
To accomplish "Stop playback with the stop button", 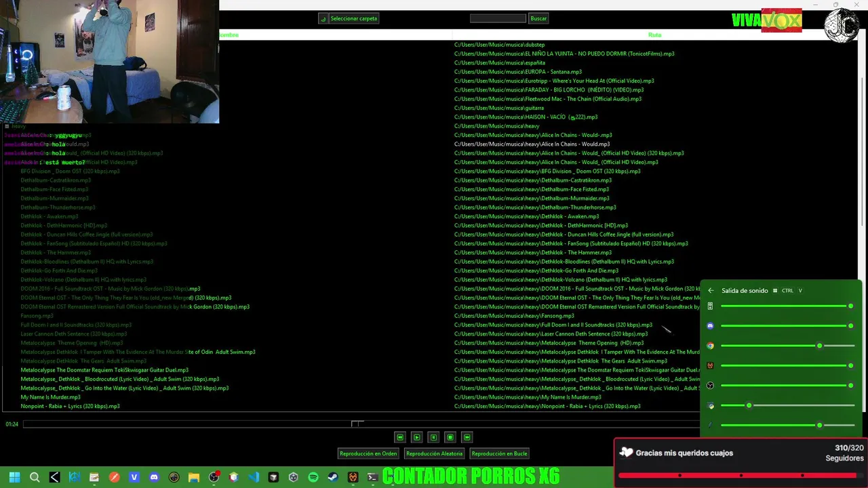I will pyautogui.click(x=450, y=437).
